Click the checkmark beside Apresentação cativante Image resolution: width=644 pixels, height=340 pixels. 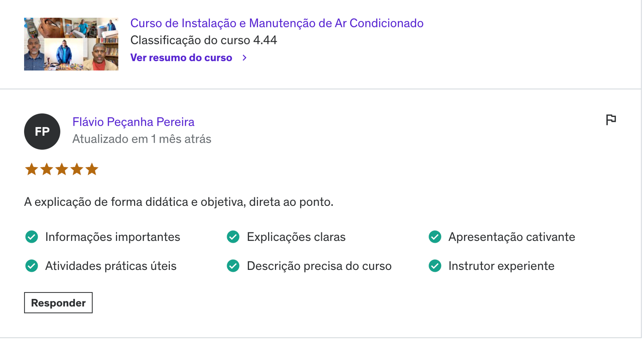435,237
